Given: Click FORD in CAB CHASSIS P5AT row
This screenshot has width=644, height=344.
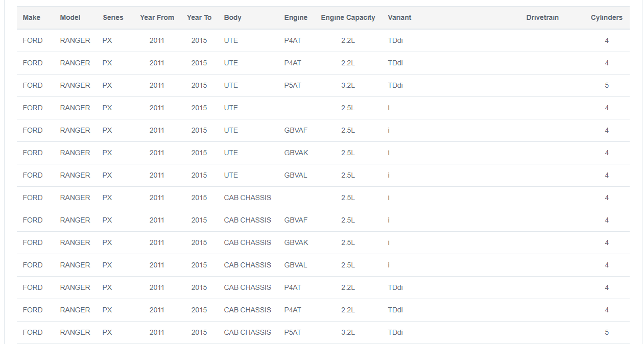Looking at the screenshot, I should click(x=33, y=332).
